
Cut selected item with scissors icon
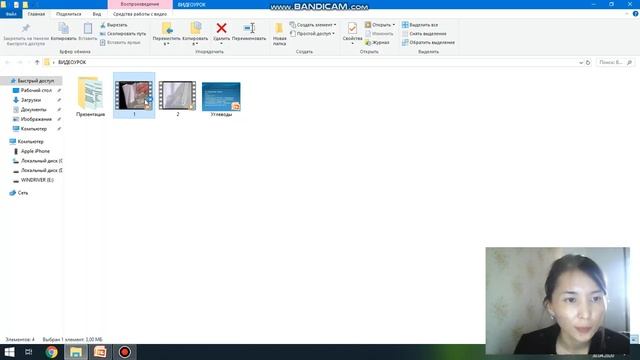pyautogui.click(x=114, y=25)
